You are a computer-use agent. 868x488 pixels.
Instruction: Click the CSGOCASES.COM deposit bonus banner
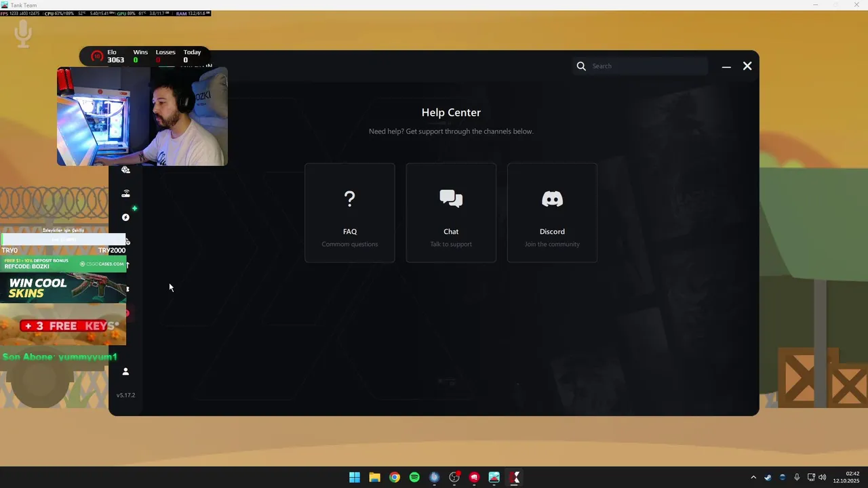coord(63,264)
